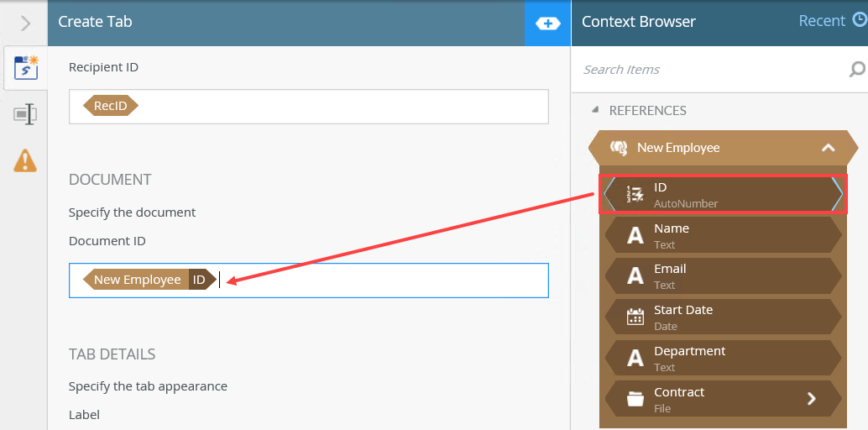Click the Contract file folder icon
Viewport: 868px width, 430px height.
(x=635, y=399)
